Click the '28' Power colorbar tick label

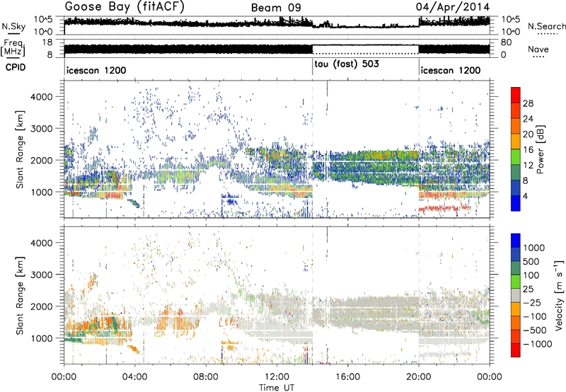pos(528,103)
